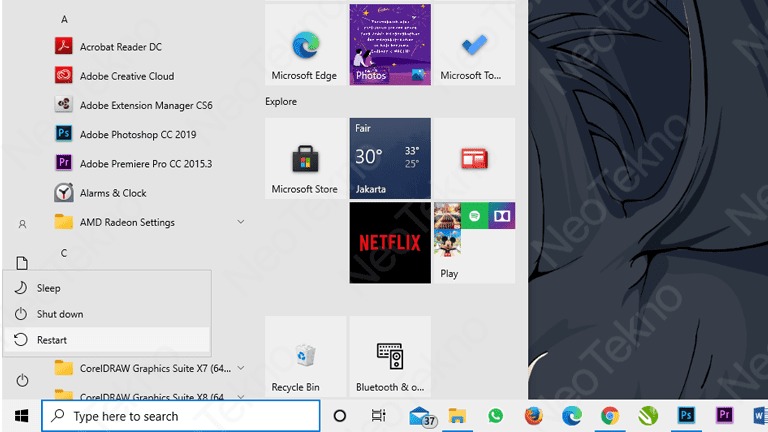Open the Microsoft Store tile
Screen dimensions: 768x432
[306, 158]
